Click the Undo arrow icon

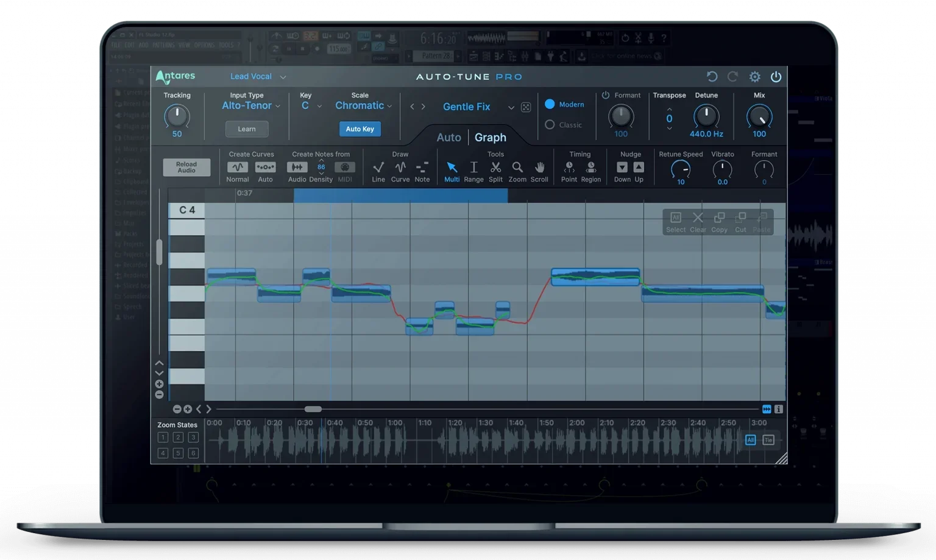tap(712, 77)
